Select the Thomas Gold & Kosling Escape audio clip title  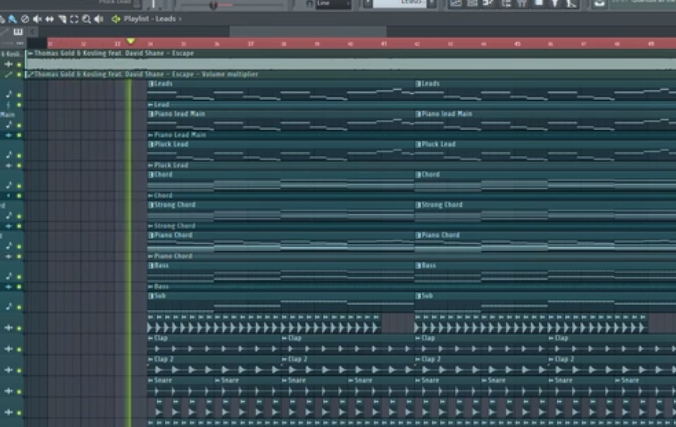tap(114, 53)
